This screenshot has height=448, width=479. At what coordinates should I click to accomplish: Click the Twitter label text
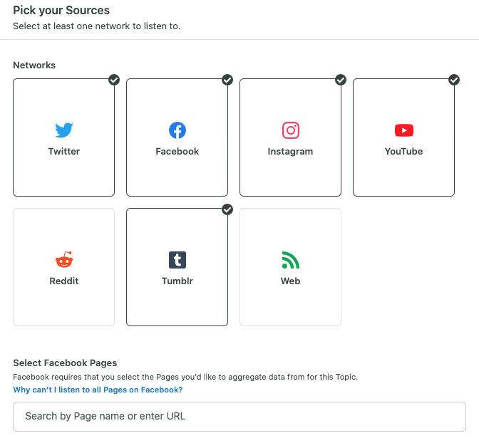point(64,152)
